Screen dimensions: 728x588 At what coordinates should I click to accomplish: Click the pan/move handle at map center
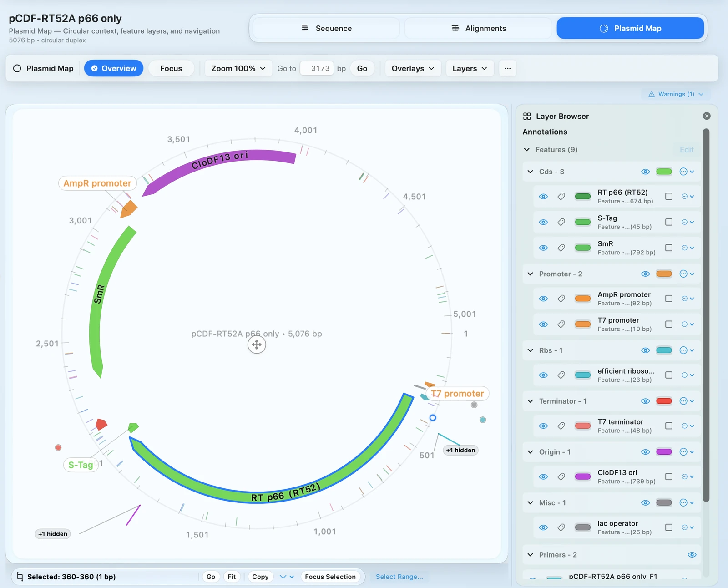[x=257, y=345]
